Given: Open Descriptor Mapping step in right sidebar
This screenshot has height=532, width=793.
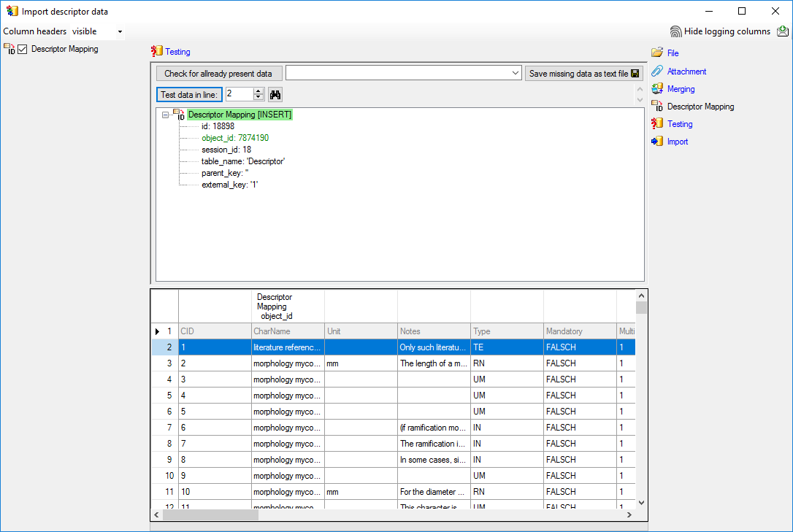Looking at the screenshot, I should tap(700, 107).
